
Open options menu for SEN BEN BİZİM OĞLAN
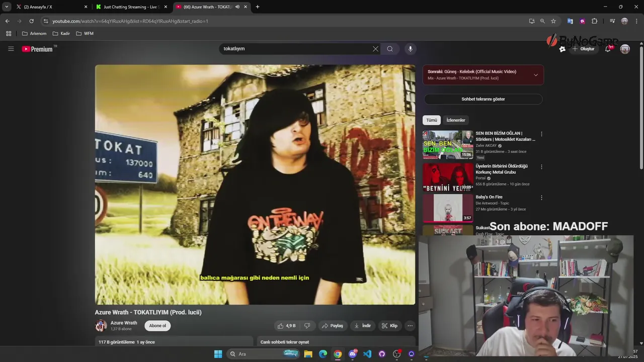tap(541, 134)
